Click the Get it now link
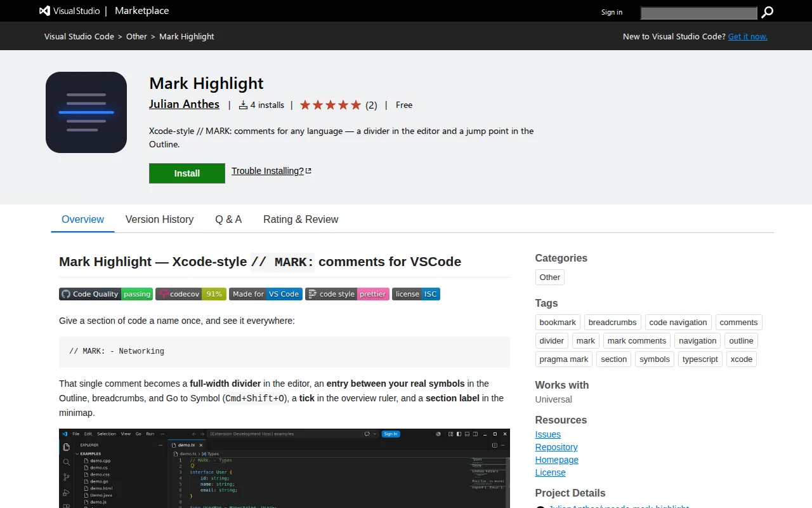Image resolution: width=812 pixels, height=508 pixels. 748,37
